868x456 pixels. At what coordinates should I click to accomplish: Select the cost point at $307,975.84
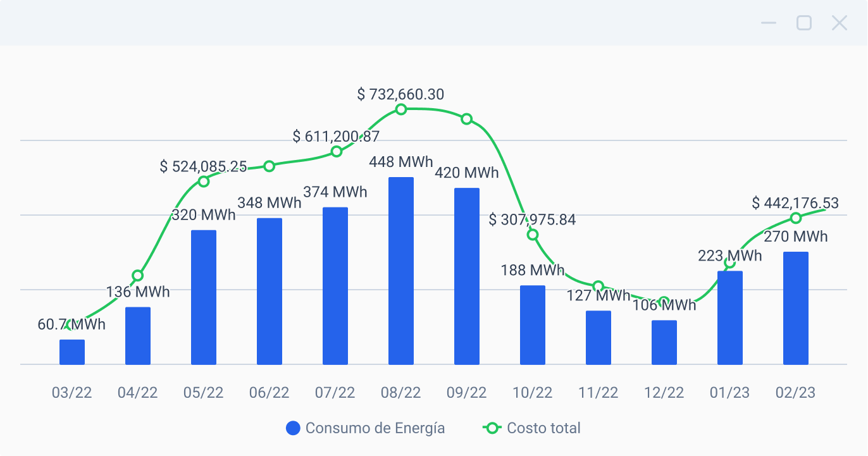(533, 235)
